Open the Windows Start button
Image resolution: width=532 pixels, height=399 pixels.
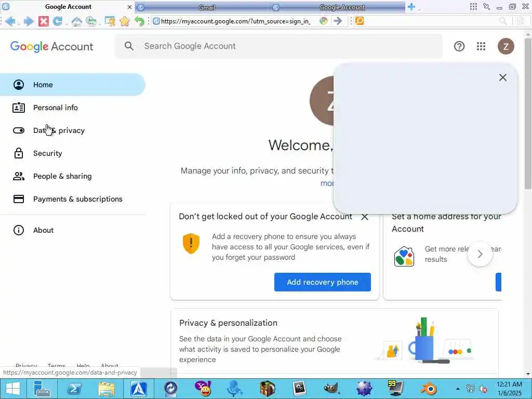click(13, 389)
